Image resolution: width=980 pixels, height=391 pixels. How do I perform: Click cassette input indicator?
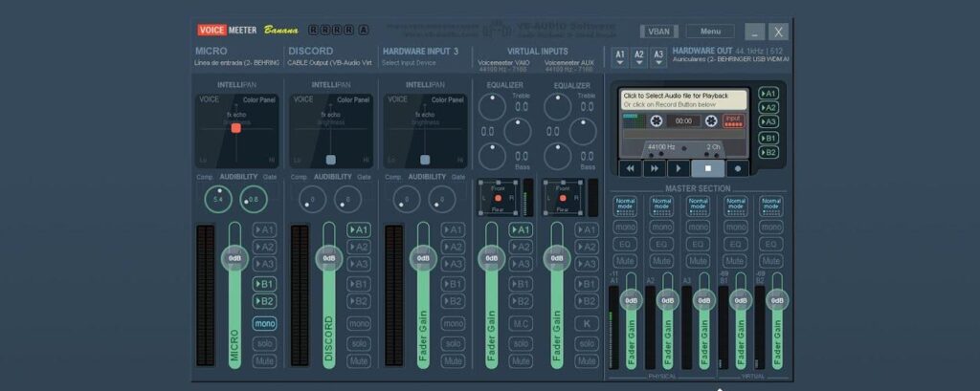[x=734, y=120]
